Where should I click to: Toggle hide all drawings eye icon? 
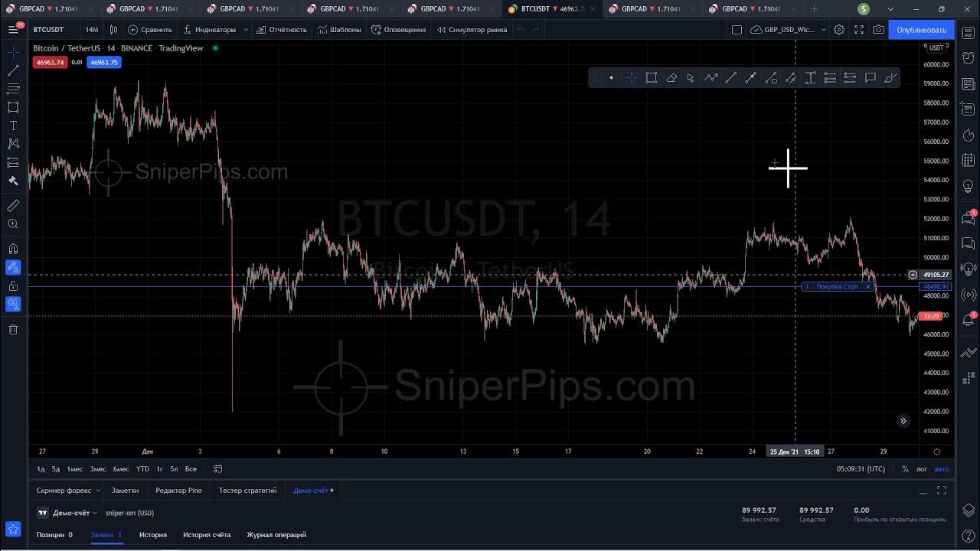13,304
